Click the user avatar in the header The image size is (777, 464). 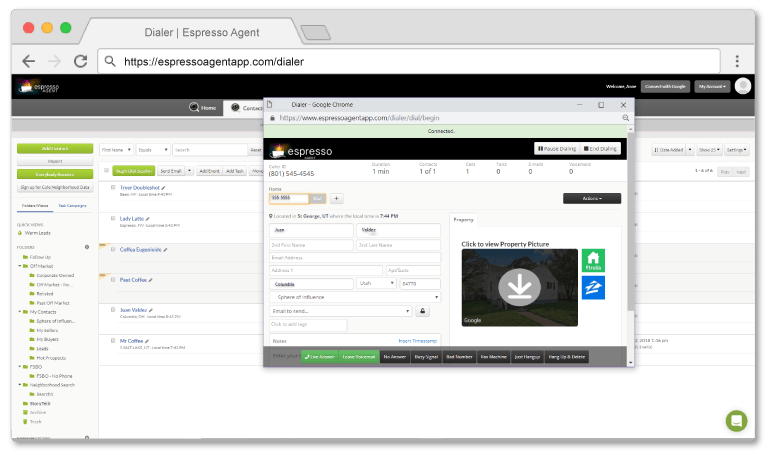[742, 86]
